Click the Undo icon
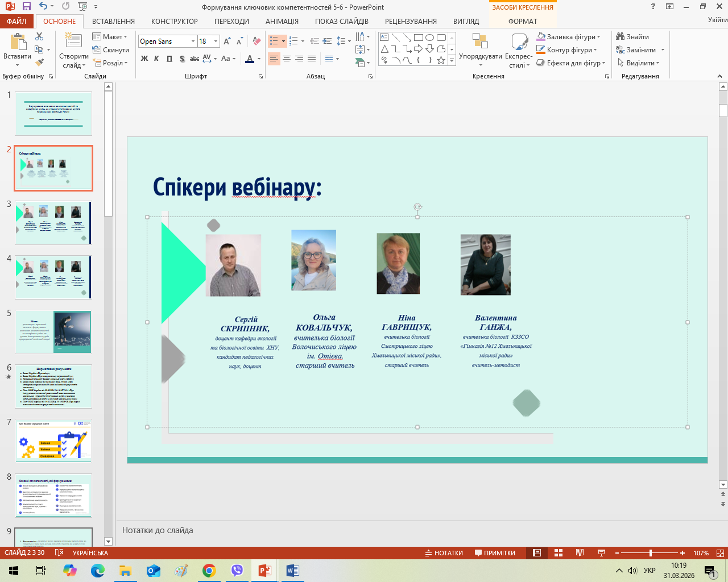The height and width of the screenshot is (582, 728). click(x=44, y=7)
